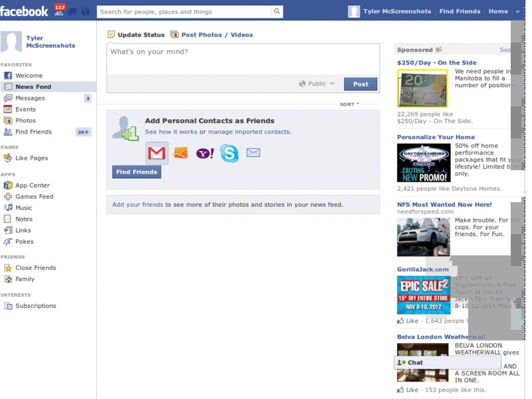Open messages icon in top bar
The height and width of the screenshot is (399, 532).
tap(72, 11)
